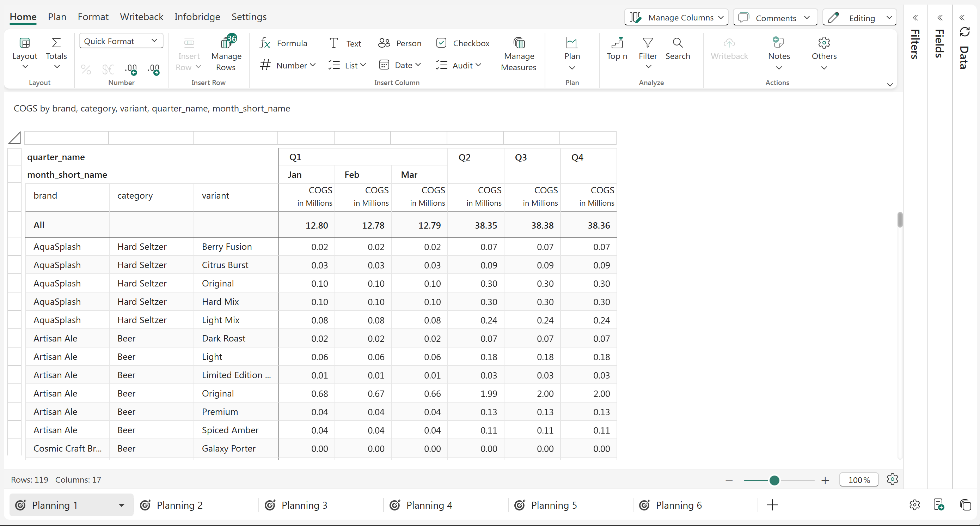The image size is (980, 526).
Task: Open the Formula column insert tool
Action: pos(283,43)
